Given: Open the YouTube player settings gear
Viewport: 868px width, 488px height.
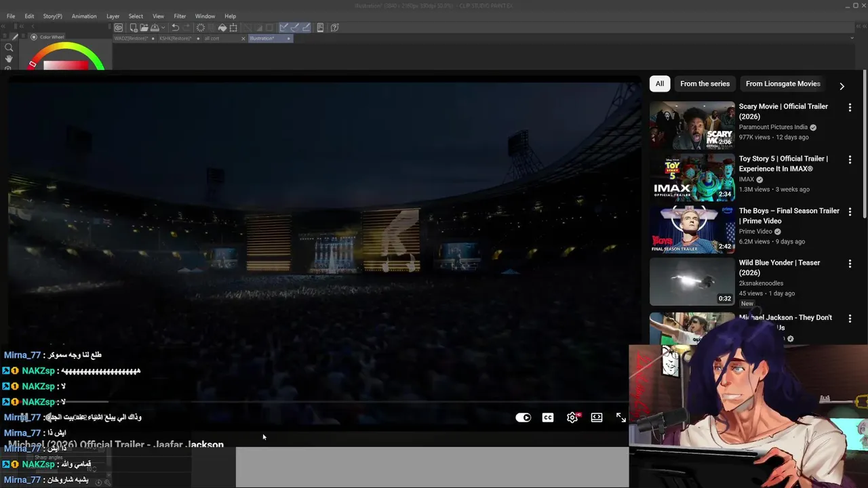Looking at the screenshot, I should tap(572, 418).
